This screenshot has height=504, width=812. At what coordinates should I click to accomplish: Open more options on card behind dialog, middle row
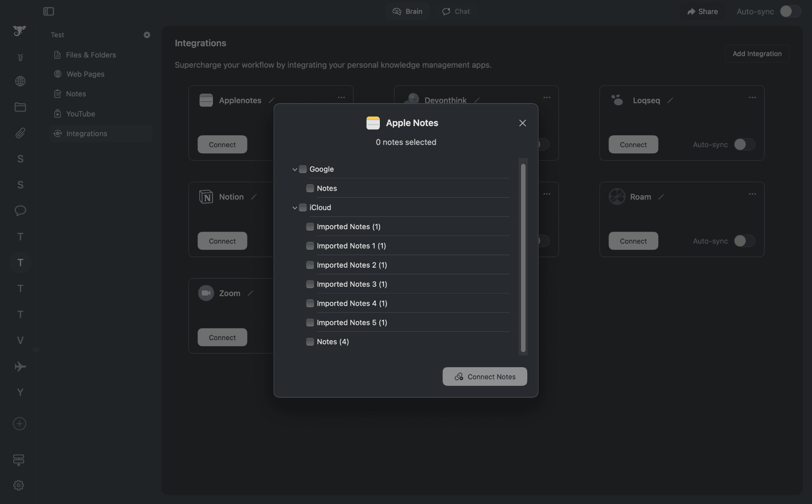(x=547, y=194)
